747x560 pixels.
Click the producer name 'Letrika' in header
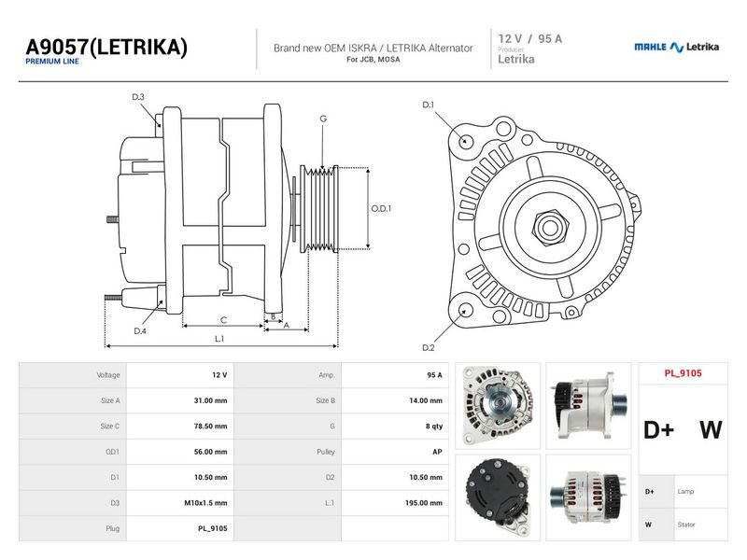(x=516, y=59)
